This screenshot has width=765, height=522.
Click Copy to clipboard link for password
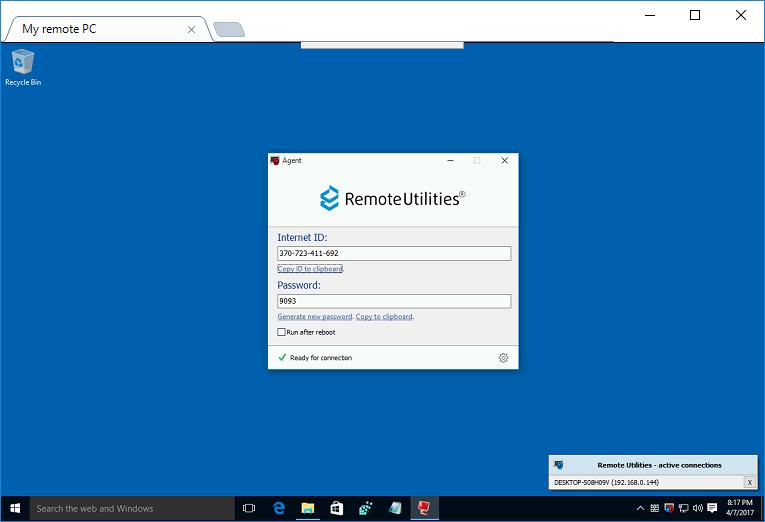(384, 317)
